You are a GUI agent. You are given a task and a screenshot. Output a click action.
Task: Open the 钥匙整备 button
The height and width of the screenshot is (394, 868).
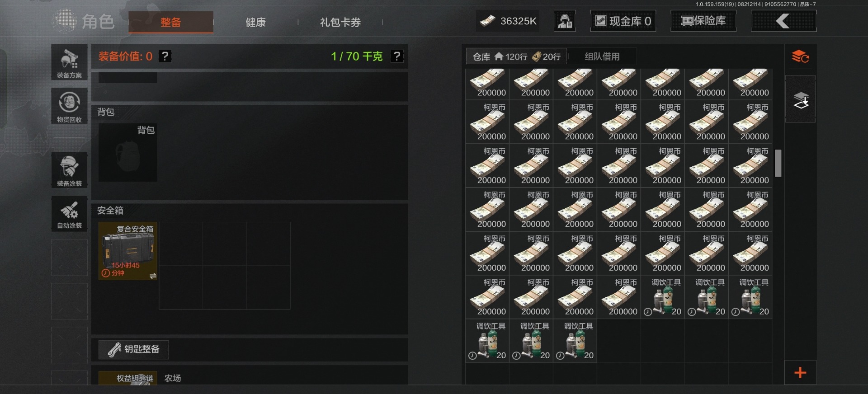(134, 349)
